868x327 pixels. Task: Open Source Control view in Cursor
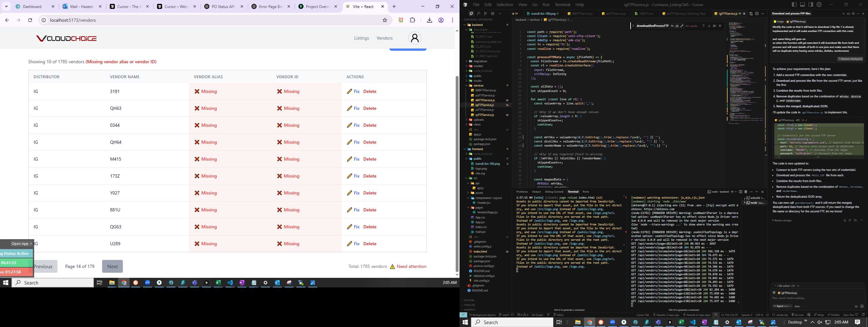coord(485,13)
